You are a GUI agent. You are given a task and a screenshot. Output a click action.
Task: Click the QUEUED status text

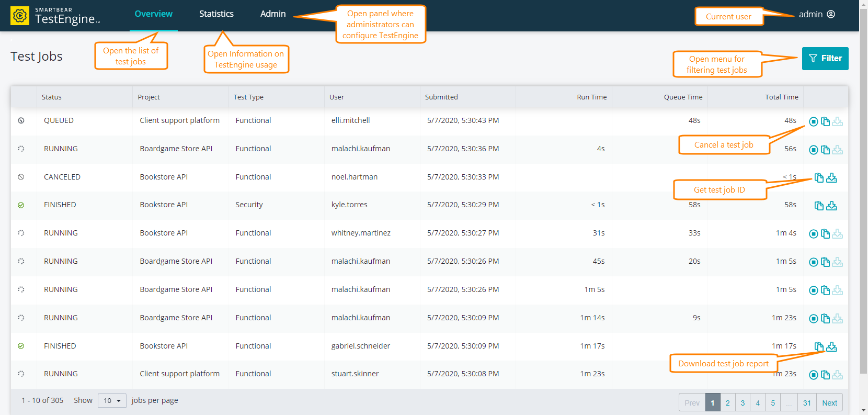(59, 120)
